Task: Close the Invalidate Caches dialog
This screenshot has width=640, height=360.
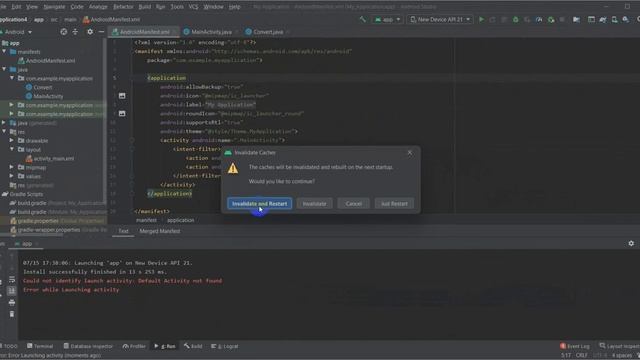Action: (409, 153)
